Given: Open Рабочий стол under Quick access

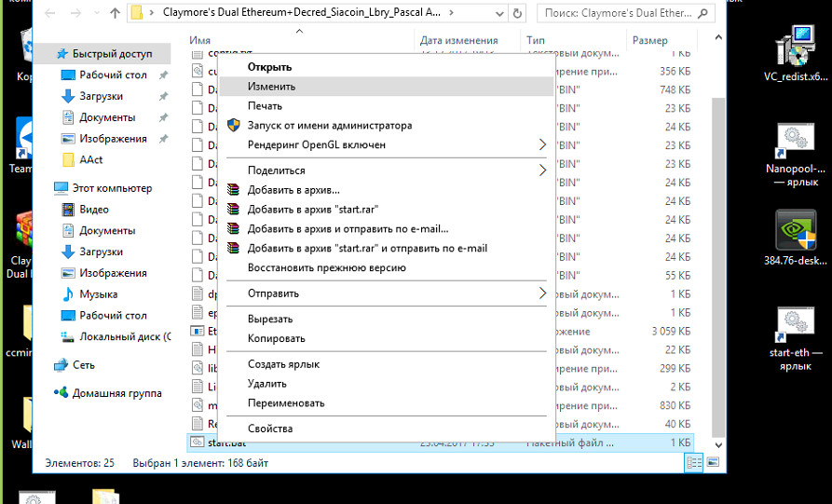Looking at the screenshot, I should (113, 75).
